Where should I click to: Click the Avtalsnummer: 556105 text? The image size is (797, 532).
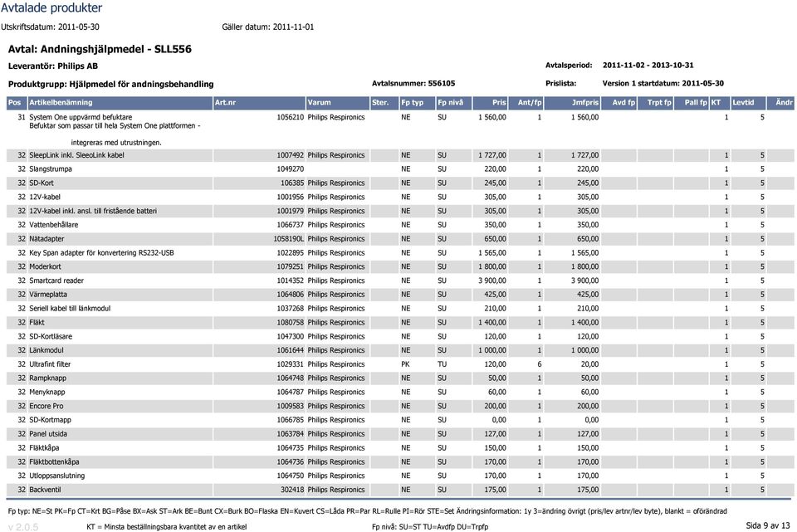coord(413,83)
